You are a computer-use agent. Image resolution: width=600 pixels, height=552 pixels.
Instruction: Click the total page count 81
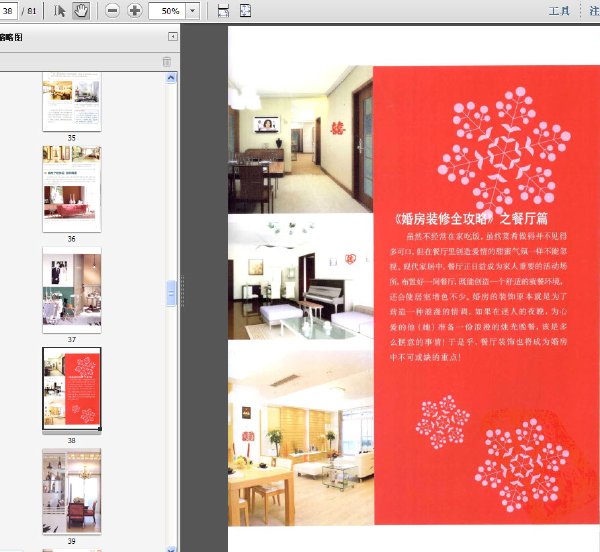(x=32, y=11)
